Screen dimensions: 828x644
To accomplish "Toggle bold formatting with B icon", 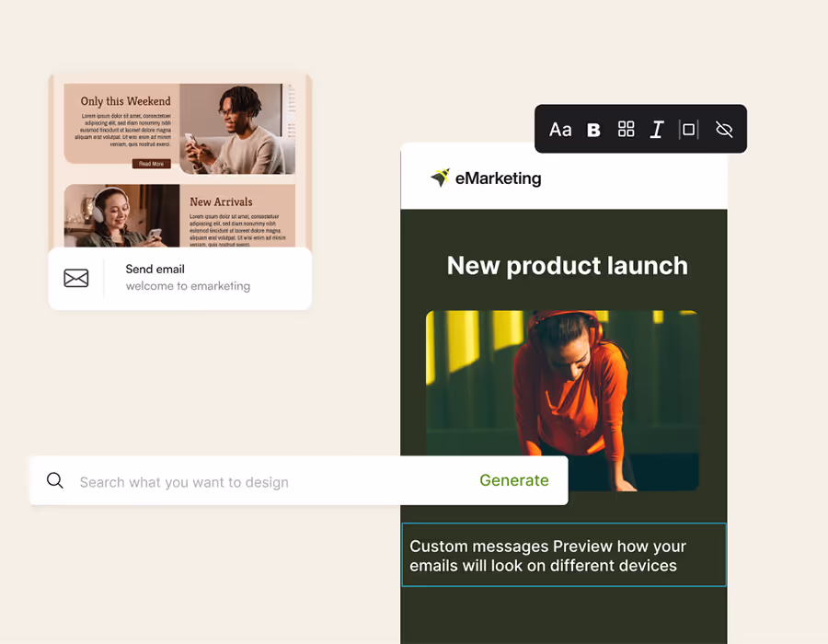I will tap(593, 130).
